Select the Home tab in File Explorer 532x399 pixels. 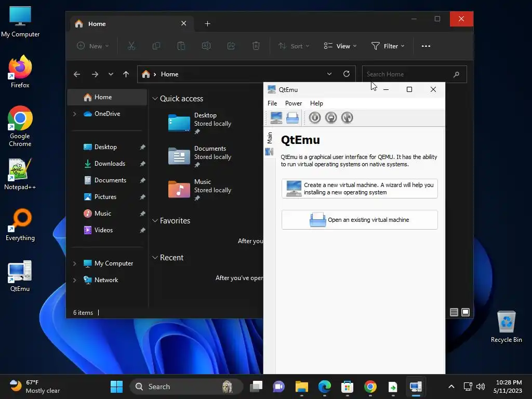click(x=132, y=24)
